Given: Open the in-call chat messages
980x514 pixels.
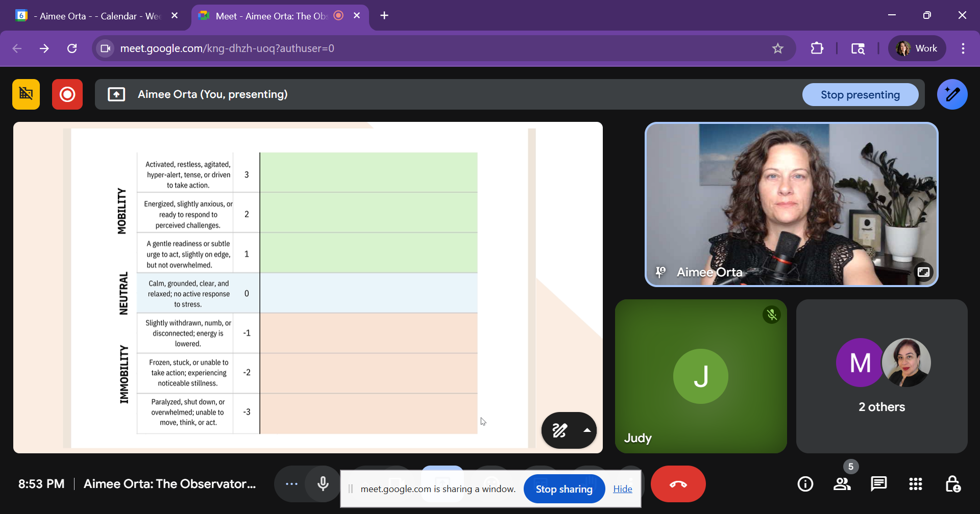Looking at the screenshot, I should pos(879,484).
